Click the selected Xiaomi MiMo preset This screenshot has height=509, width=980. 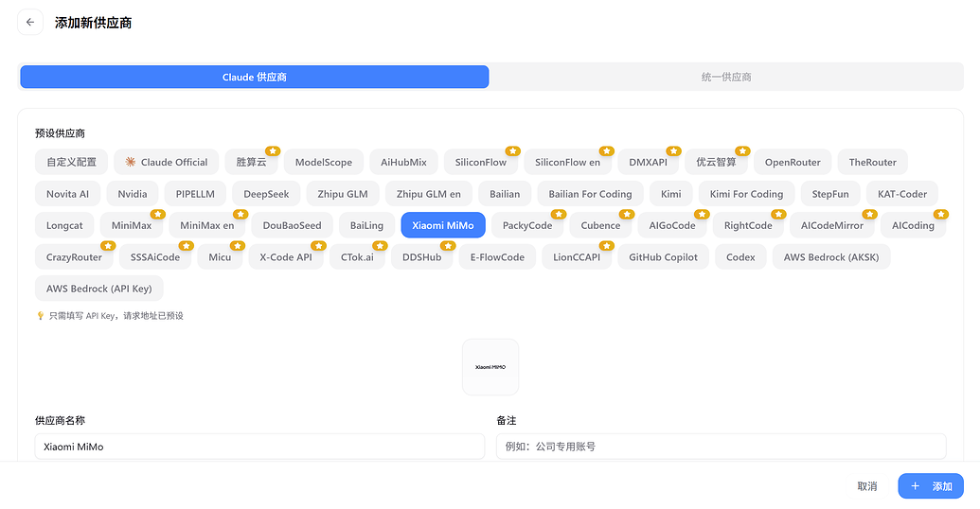pyautogui.click(x=443, y=225)
